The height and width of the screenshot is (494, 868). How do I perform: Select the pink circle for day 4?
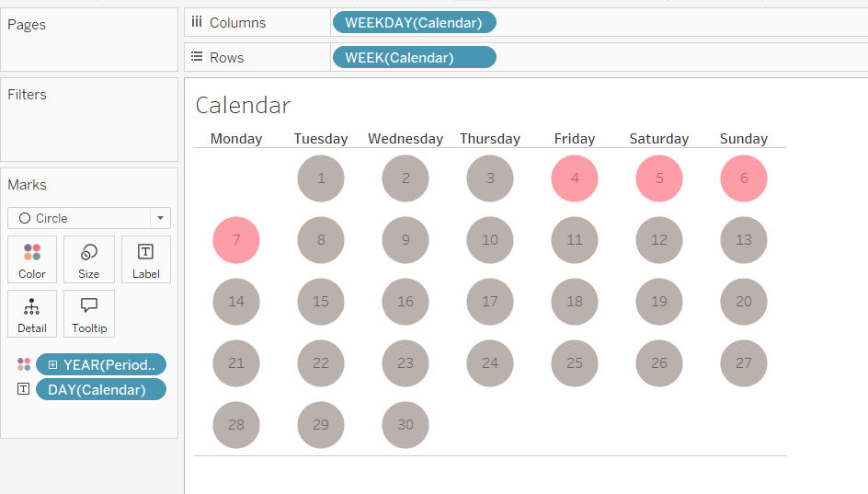tap(575, 178)
